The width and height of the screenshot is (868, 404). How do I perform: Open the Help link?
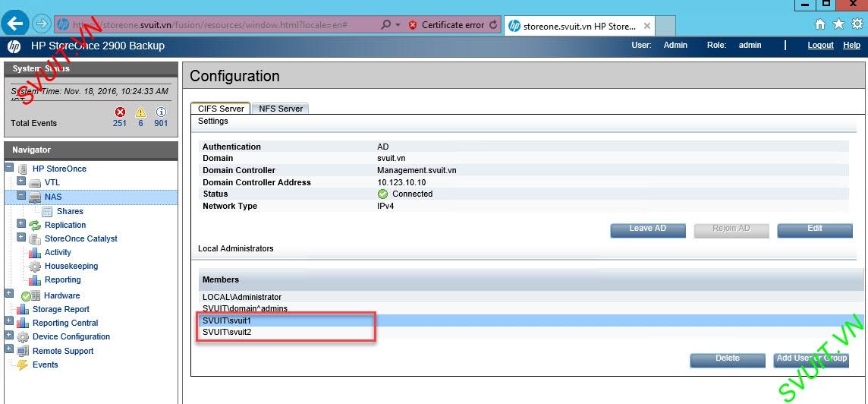point(851,46)
